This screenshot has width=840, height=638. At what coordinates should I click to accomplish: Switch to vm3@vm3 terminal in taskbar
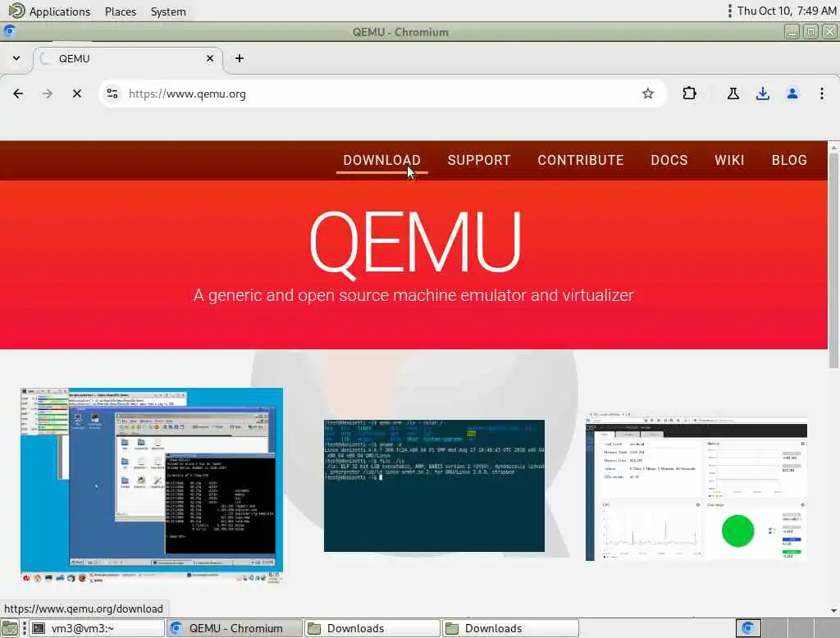97,628
